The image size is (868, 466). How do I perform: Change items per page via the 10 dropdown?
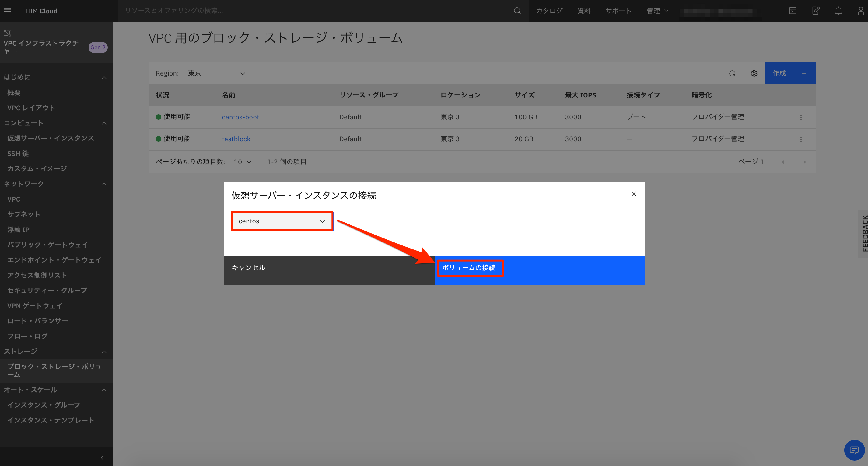pos(242,162)
